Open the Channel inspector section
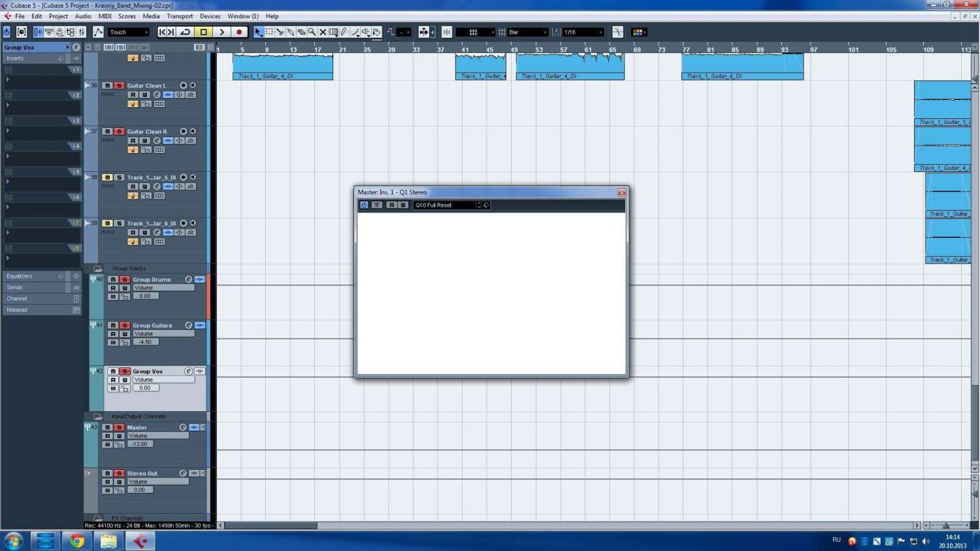 pyautogui.click(x=42, y=299)
